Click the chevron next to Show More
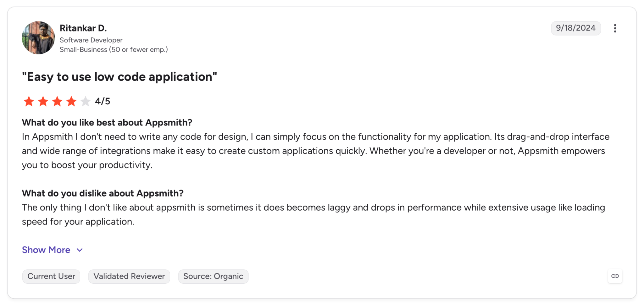This screenshot has width=644, height=305. pos(80,250)
